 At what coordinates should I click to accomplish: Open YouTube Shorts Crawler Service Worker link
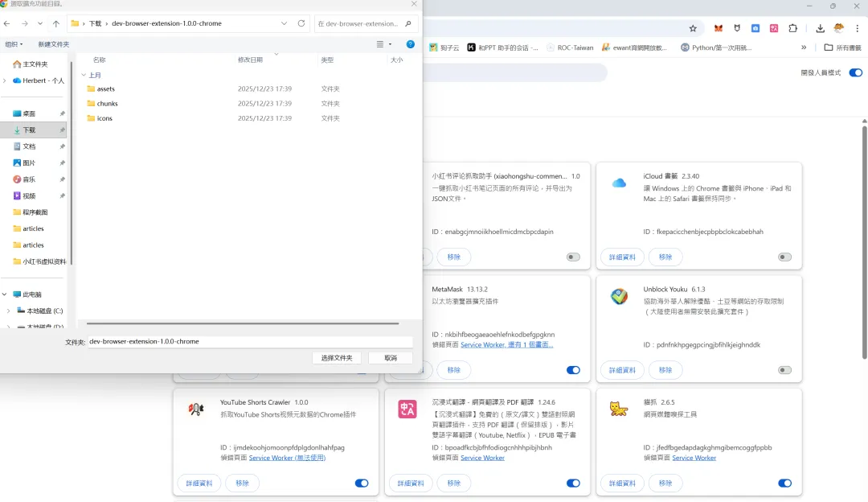(x=287, y=458)
